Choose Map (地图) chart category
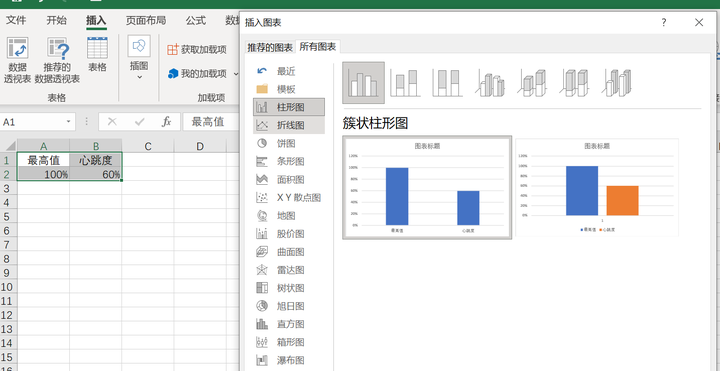This screenshot has height=371, width=720. (x=289, y=215)
